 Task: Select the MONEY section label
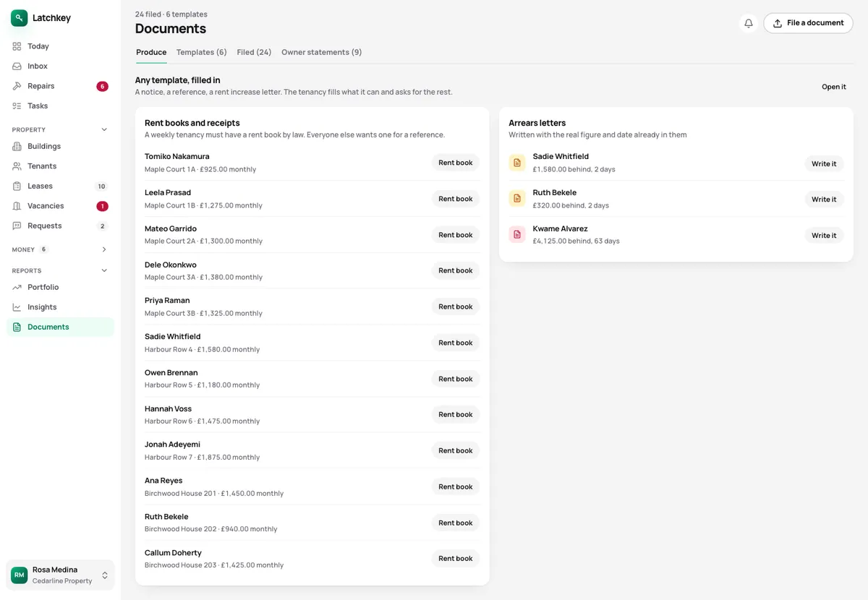(x=23, y=250)
